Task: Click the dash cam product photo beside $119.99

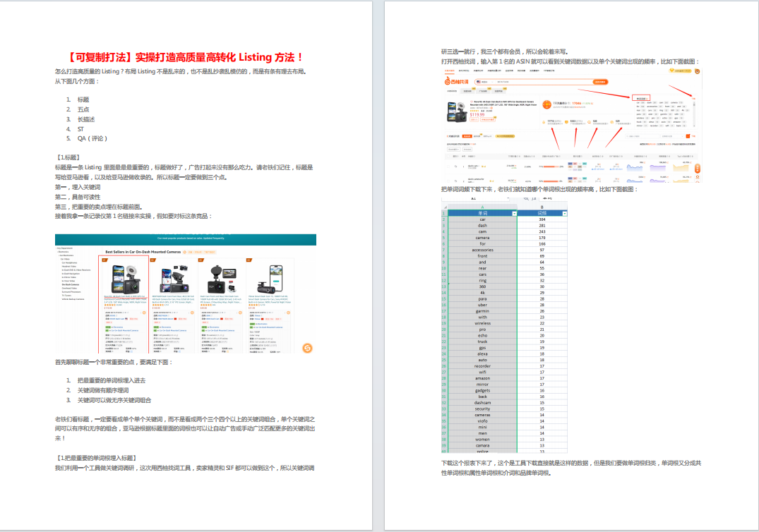Action: click(x=457, y=111)
